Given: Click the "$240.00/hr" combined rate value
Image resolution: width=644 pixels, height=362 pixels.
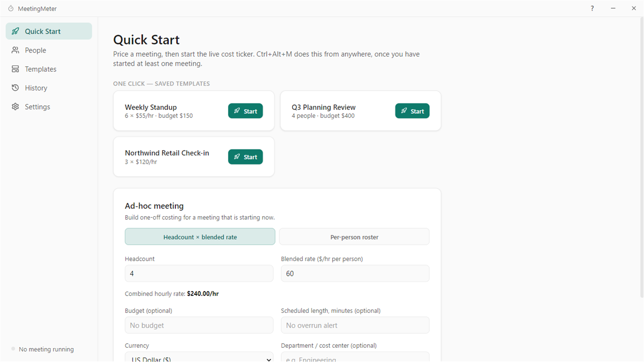Looking at the screenshot, I should pyautogui.click(x=203, y=293).
